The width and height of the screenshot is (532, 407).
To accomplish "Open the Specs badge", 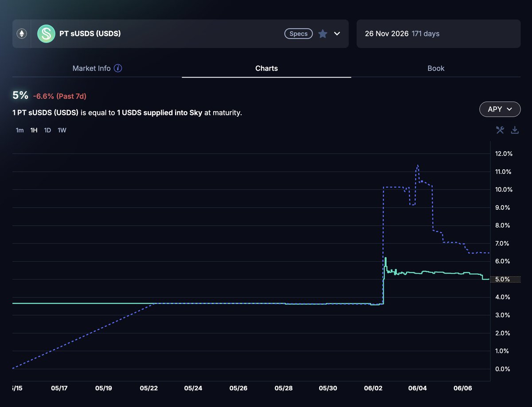I will pos(298,34).
